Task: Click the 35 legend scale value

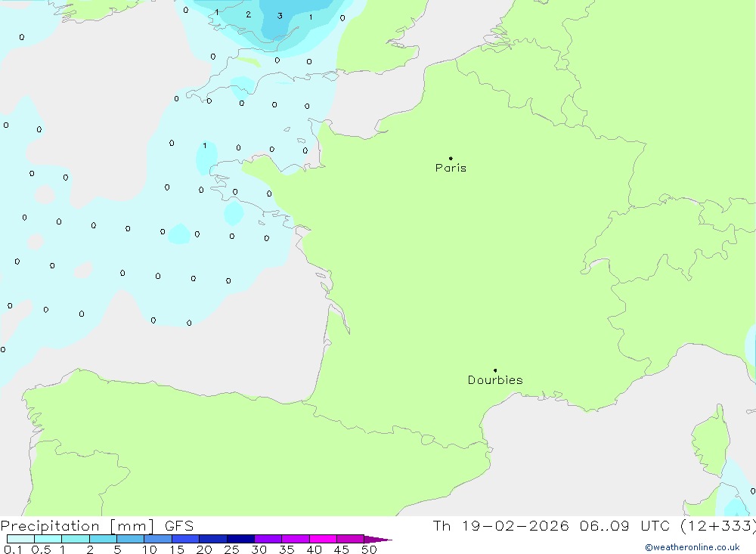Action: tap(287, 549)
